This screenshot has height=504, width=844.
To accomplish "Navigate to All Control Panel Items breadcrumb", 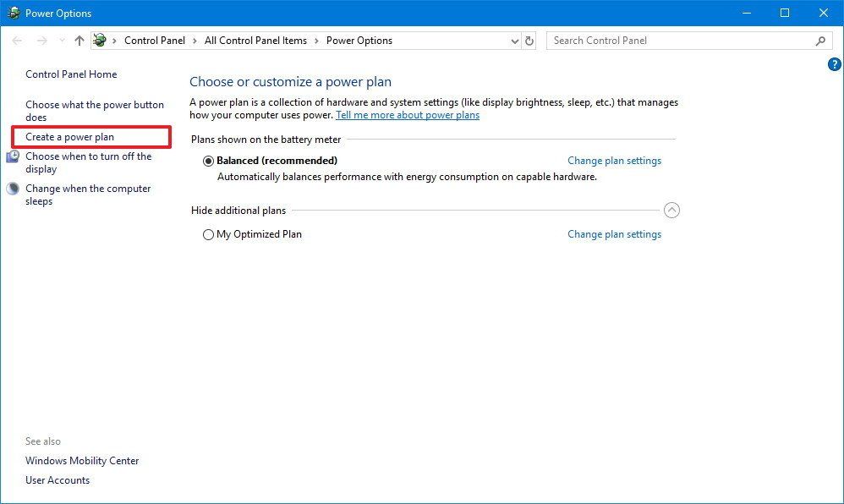I will (x=255, y=40).
